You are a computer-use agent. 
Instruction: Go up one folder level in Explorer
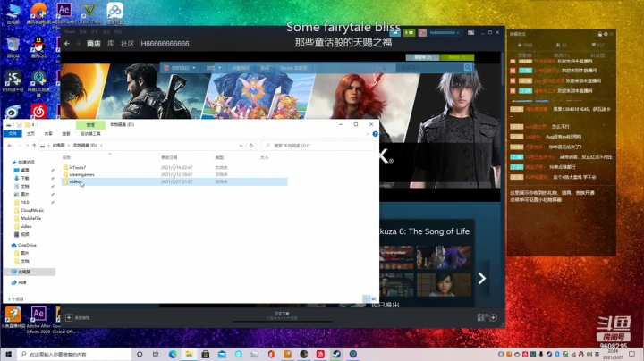pos(35,146)
